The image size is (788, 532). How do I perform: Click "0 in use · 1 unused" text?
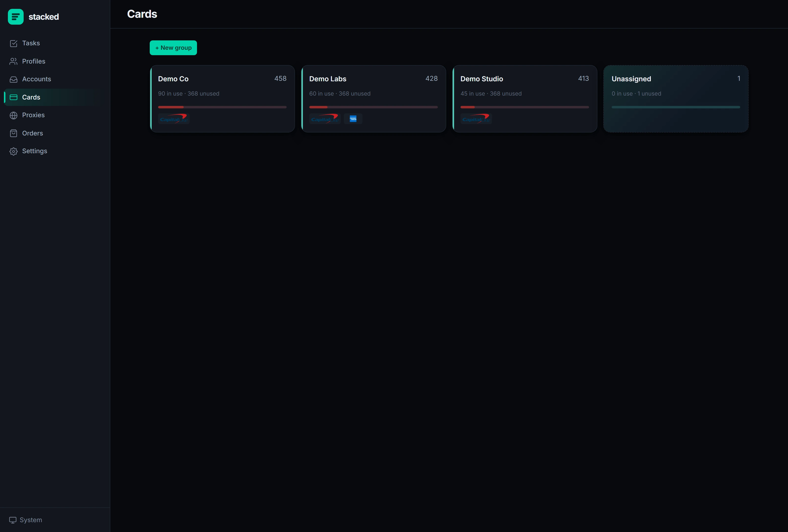tap(637, 94)
